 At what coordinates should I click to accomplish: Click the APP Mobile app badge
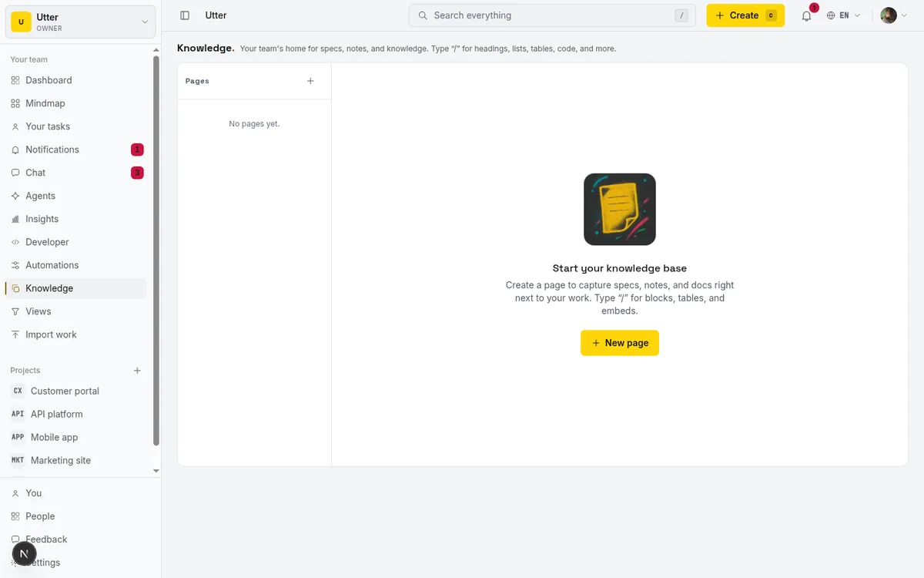18,437
